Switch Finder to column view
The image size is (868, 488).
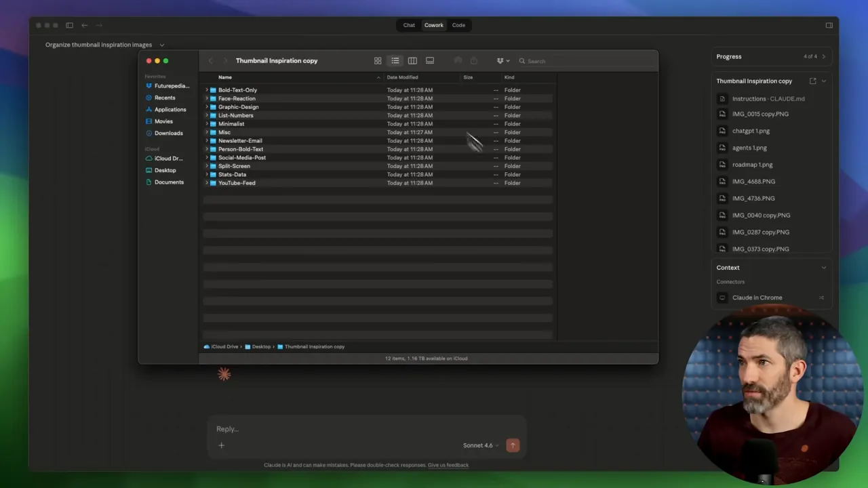click(412, 61)
